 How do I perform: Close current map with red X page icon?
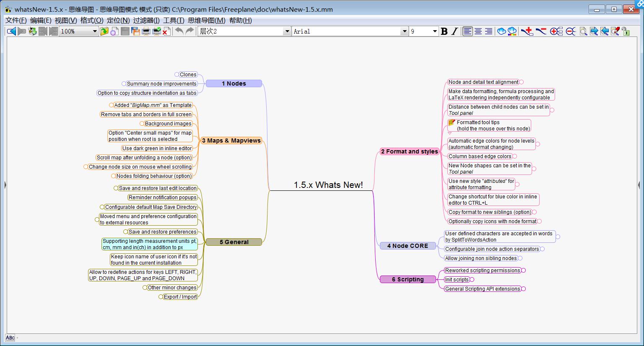[166, 31]
